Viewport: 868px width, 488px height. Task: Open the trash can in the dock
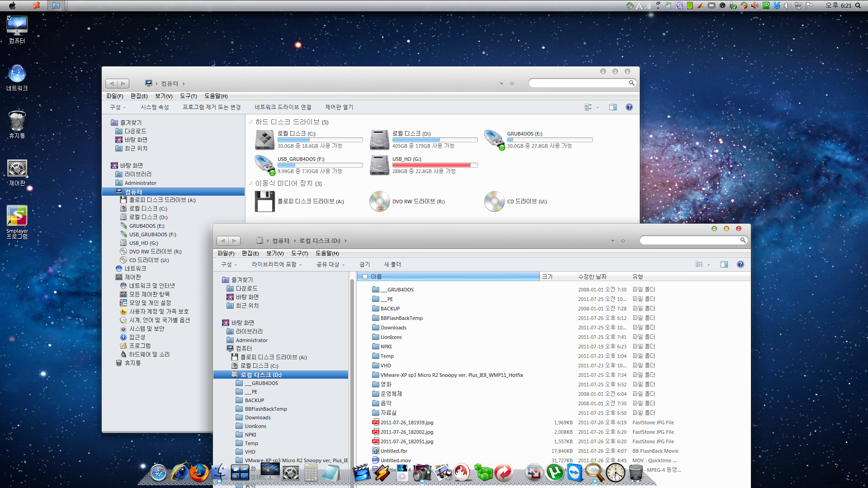point(636,473)
